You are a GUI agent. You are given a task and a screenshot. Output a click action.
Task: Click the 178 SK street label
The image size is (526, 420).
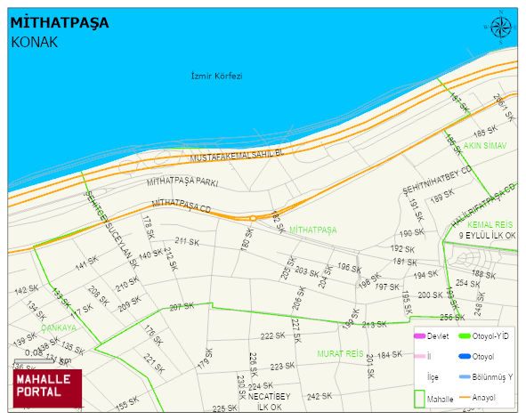coord(149,227)
